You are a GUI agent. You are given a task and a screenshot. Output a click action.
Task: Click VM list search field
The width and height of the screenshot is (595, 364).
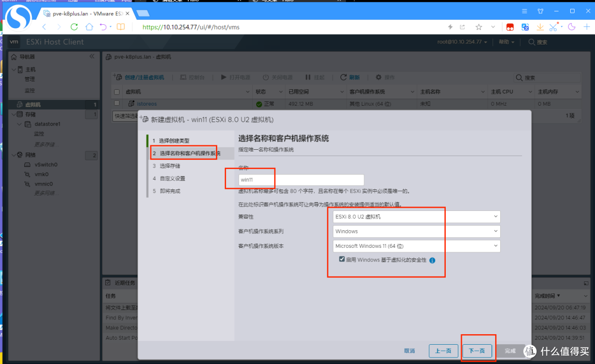tap(547, 78)
